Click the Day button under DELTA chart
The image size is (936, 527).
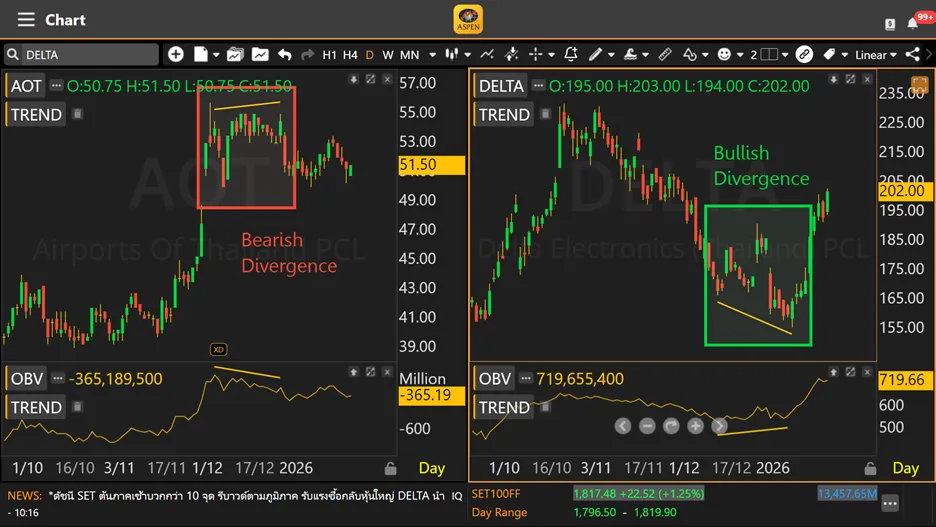[x=905, y=468]
